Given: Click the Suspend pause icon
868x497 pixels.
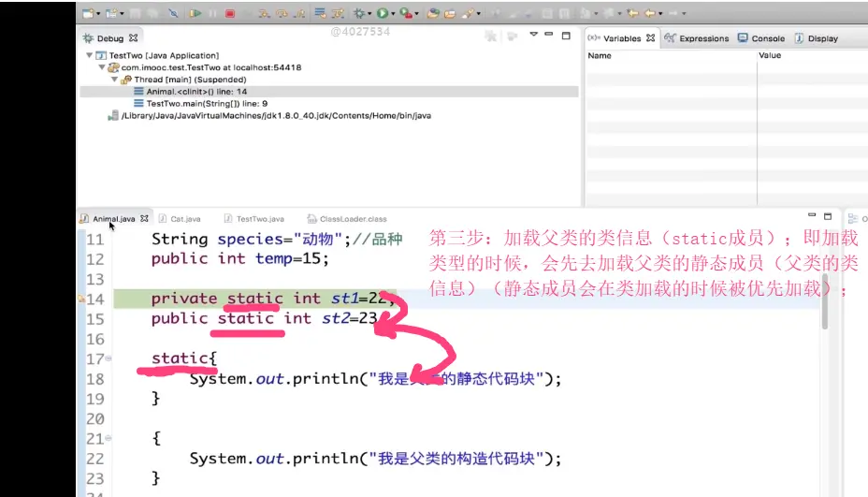Looking at the screenshot, I should (x=212, y=13).
